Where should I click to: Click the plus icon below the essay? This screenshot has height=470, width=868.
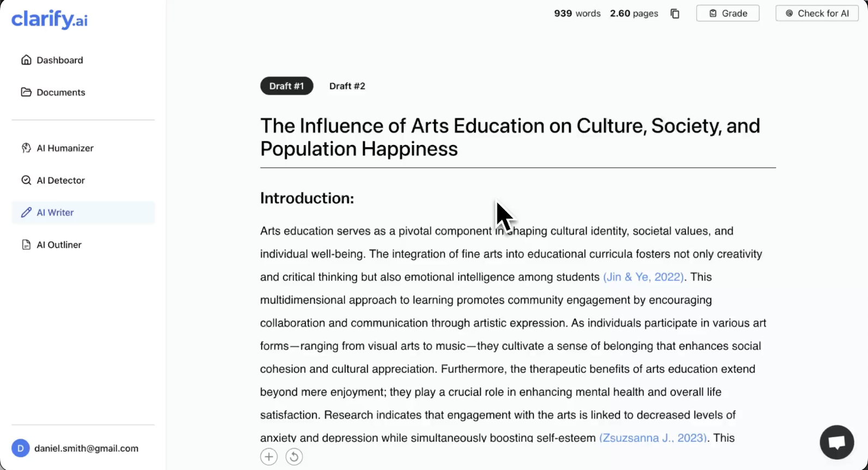[x=269, y=457]
